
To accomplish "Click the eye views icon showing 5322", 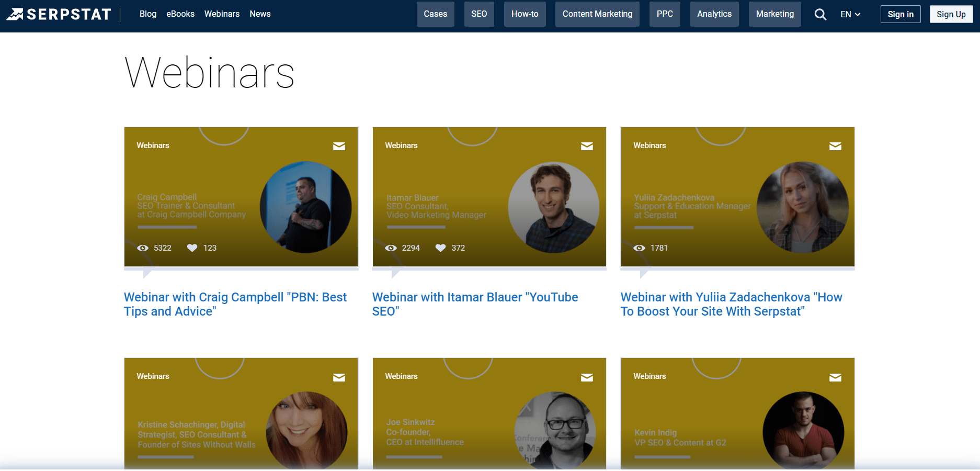I will [143, 248].
